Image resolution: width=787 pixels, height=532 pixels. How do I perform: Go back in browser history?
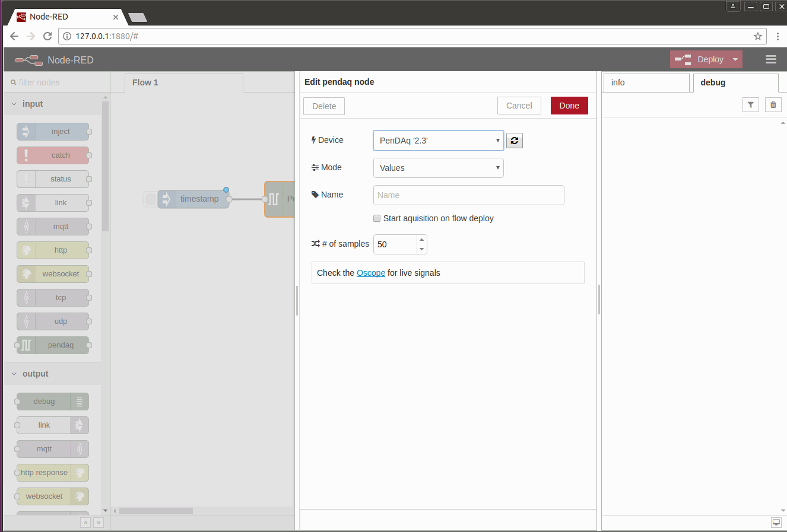coord(14,36)
